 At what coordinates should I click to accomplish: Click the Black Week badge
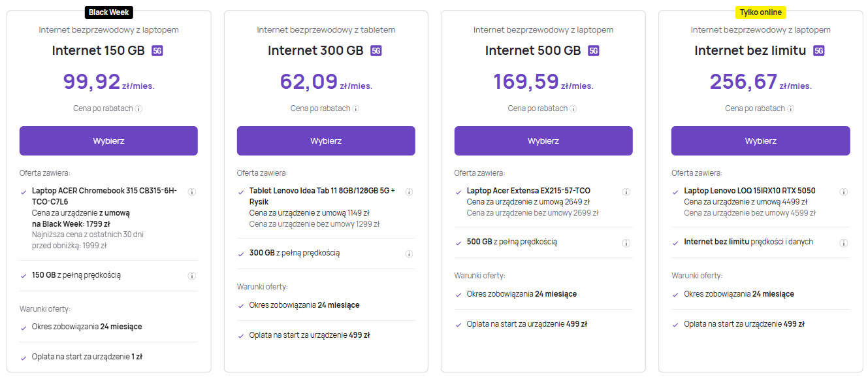coord(109,12)
